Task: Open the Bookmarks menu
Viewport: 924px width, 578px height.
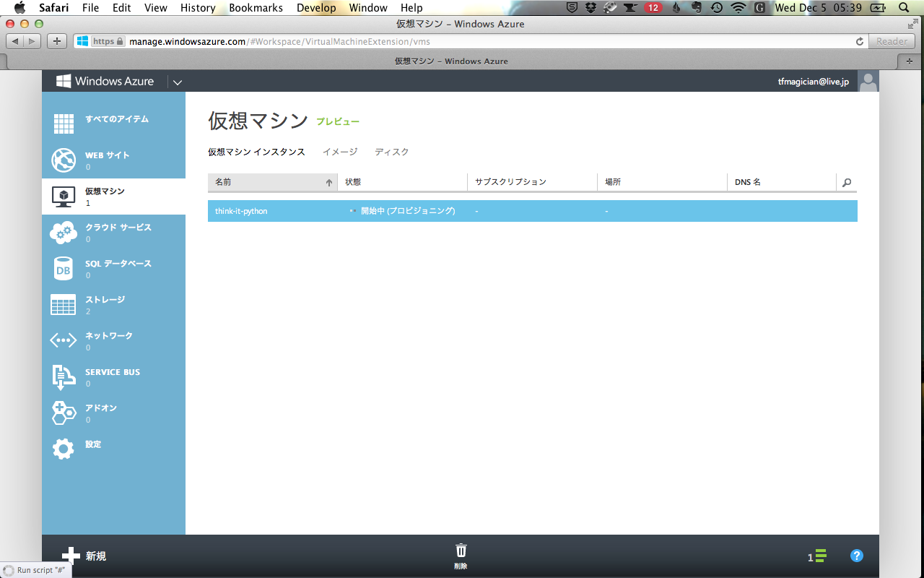Action: [x=256, y=8]
